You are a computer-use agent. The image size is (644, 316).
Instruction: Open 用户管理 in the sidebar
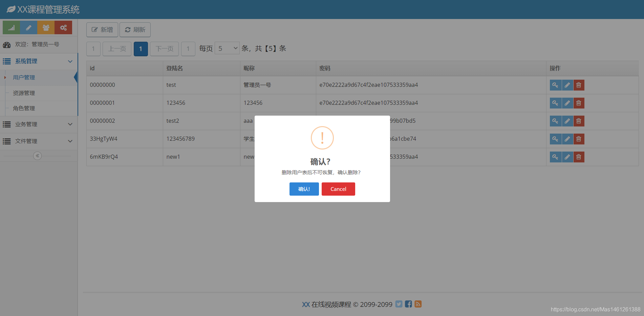tap(39, 78)
